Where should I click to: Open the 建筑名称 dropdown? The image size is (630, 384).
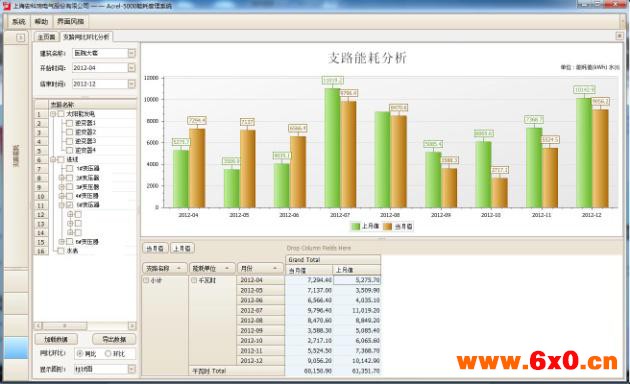[x=132, y=53]
